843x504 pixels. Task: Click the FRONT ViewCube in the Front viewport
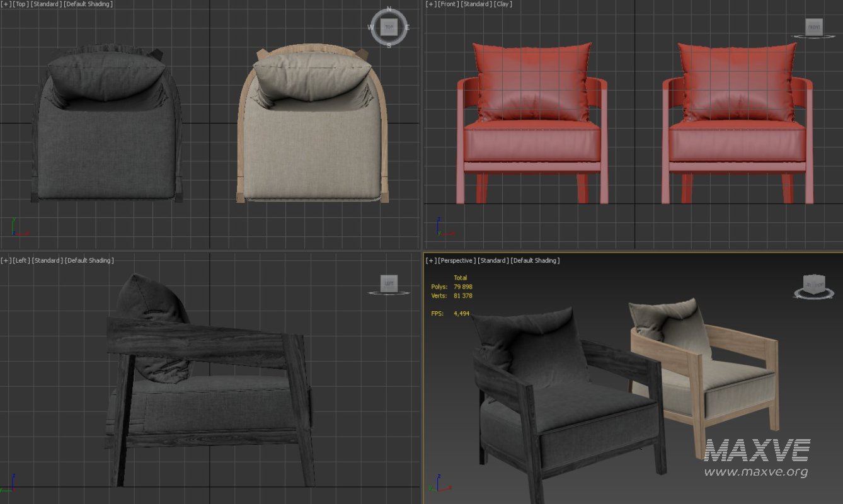tap(813, 27)
